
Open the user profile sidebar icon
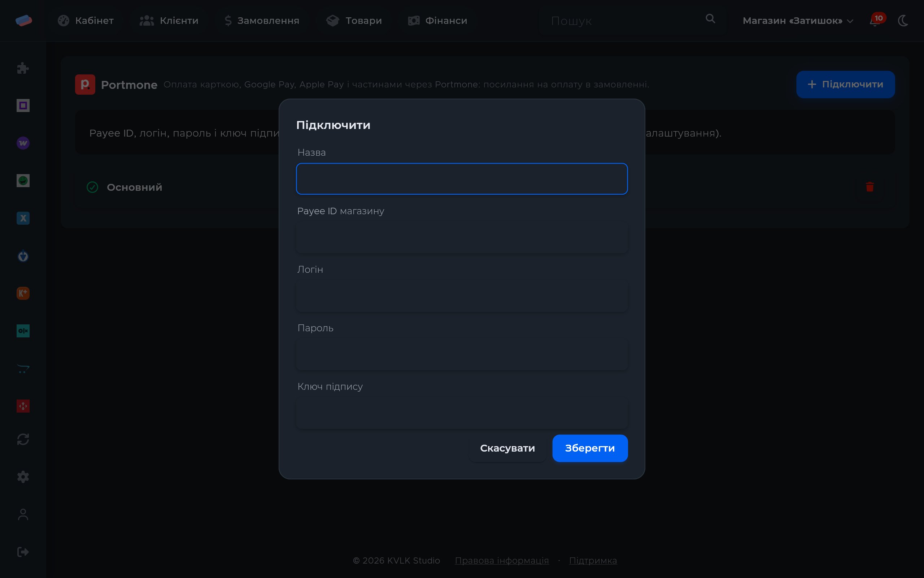(23, 514)
